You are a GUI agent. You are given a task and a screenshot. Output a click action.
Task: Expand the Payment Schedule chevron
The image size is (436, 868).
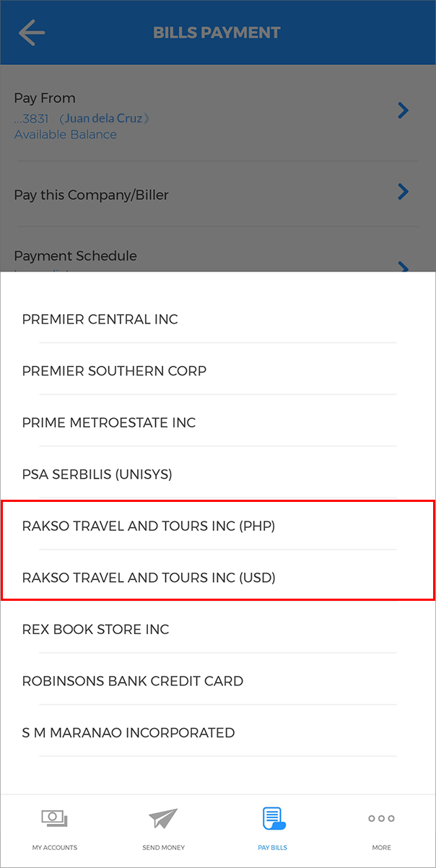(x=404, y=267)
